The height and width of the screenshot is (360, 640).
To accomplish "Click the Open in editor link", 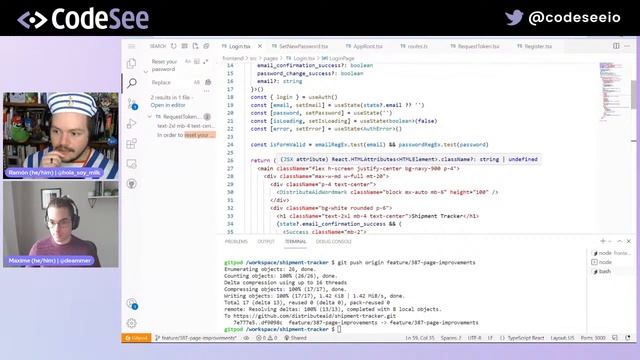I will tap(168, 105).
